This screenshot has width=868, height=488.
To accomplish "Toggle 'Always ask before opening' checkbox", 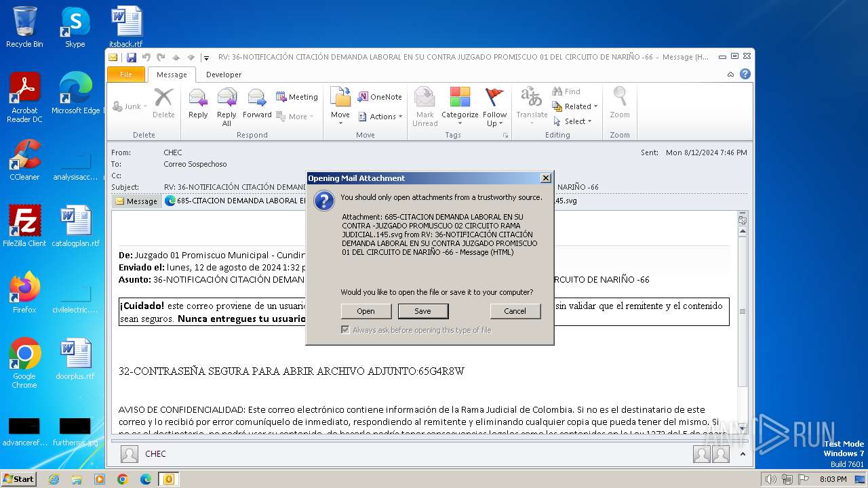I will pos(345,329).
